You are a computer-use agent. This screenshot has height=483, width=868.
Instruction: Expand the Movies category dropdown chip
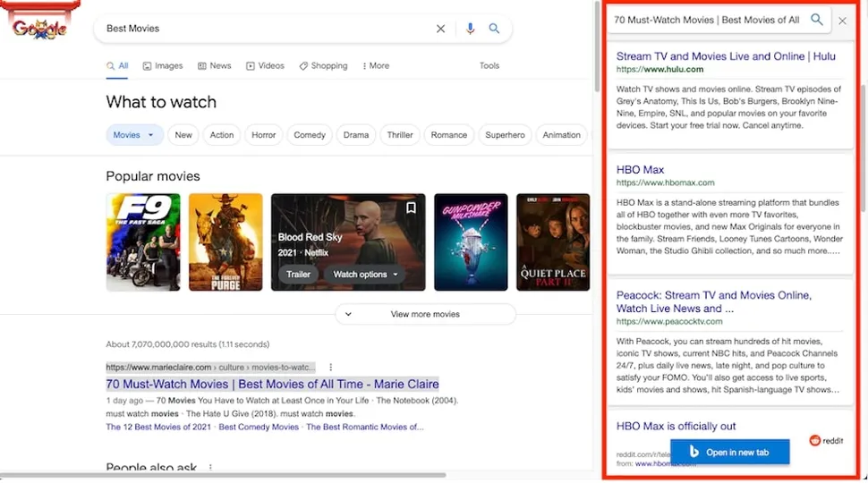[134, 135]
